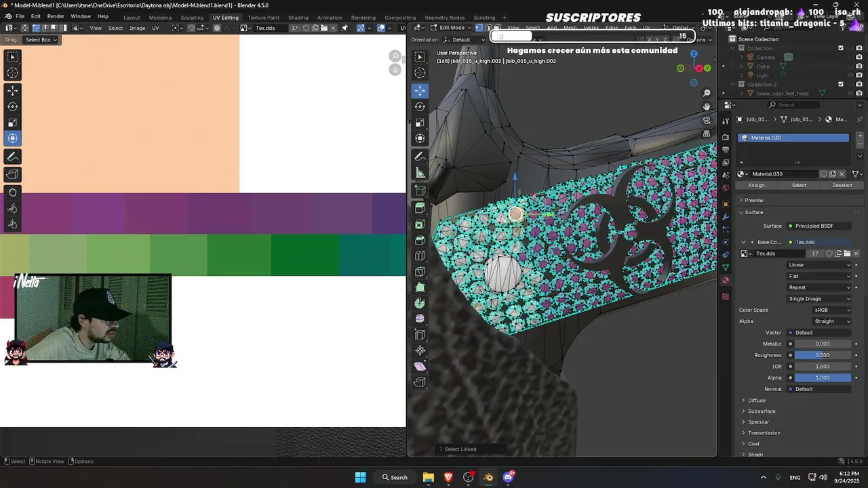Select the Cursor tool in 3D viewport toolbar
868x488 pixels.
(420, 73)
